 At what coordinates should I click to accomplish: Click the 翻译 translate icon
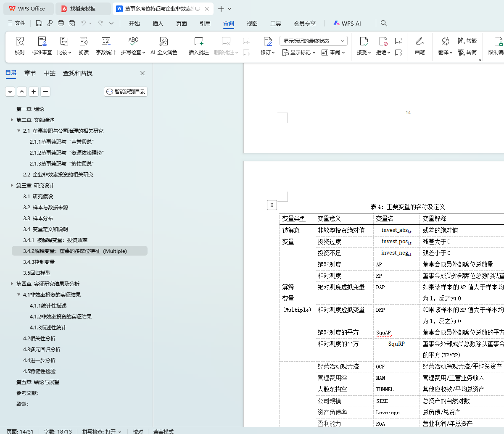446,41
